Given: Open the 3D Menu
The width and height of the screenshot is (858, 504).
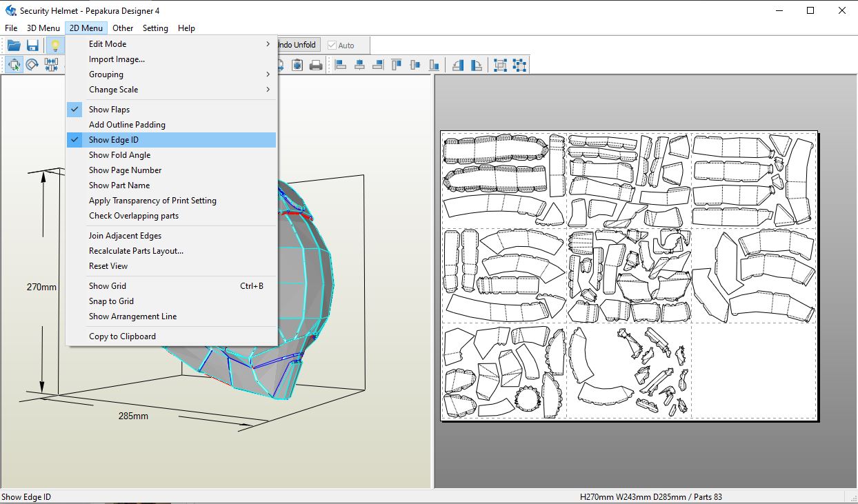Looking at the screenshot, I should point(43,28).
